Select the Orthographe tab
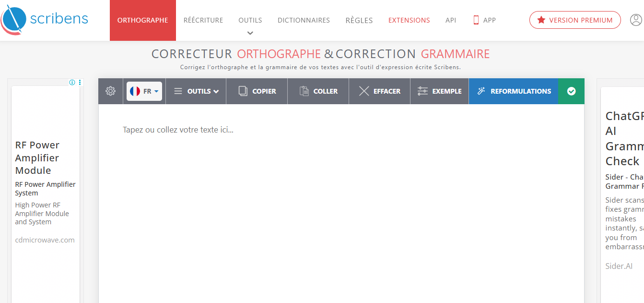This screenshot has width=644, height=303. [x=142, y=20]
